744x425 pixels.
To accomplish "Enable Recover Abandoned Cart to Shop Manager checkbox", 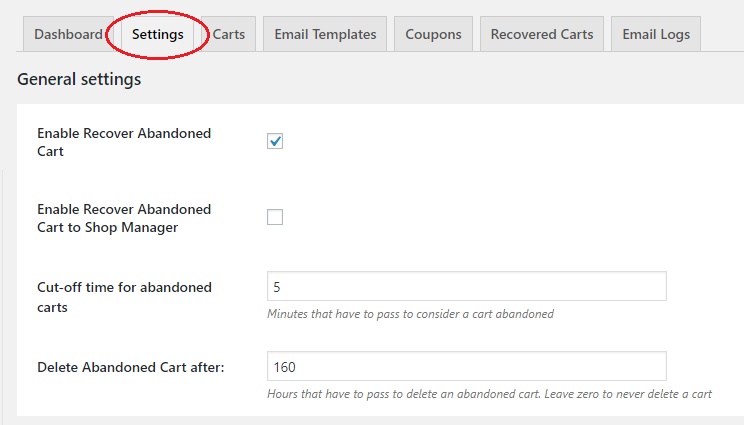I will pos(275,217).
